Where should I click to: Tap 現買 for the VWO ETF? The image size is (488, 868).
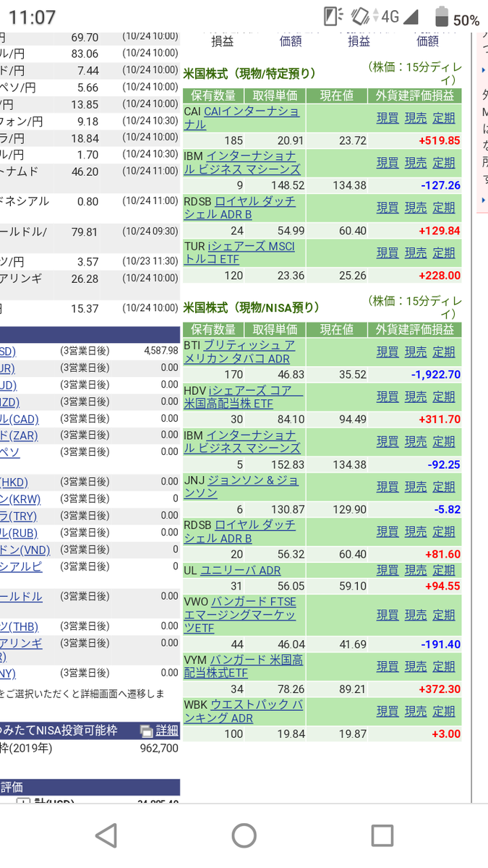point(388,615)
